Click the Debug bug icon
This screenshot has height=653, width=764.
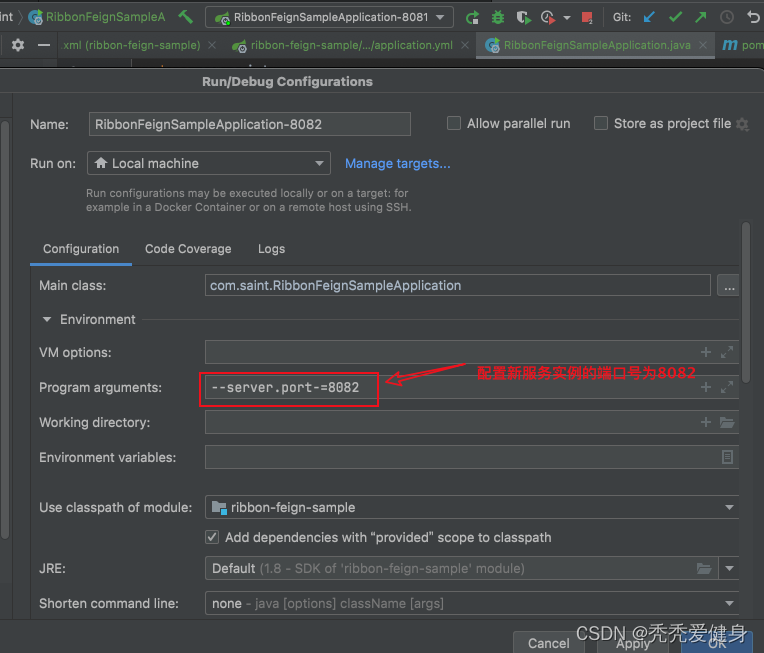497,18
